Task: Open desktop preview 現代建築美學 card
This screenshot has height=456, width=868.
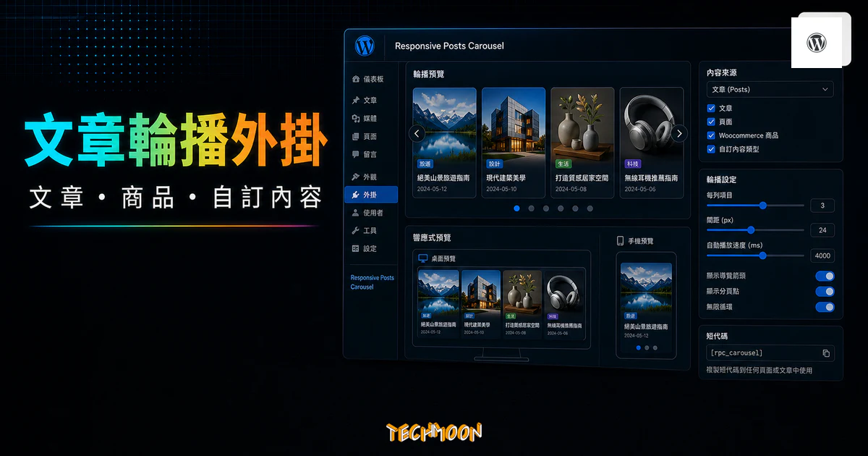Action: [x=481, y=303]
